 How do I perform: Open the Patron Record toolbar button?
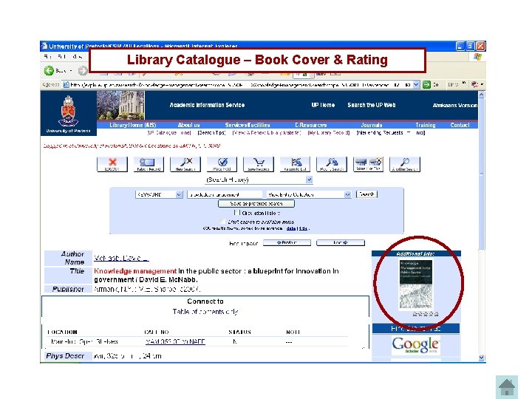click(149, 164)
